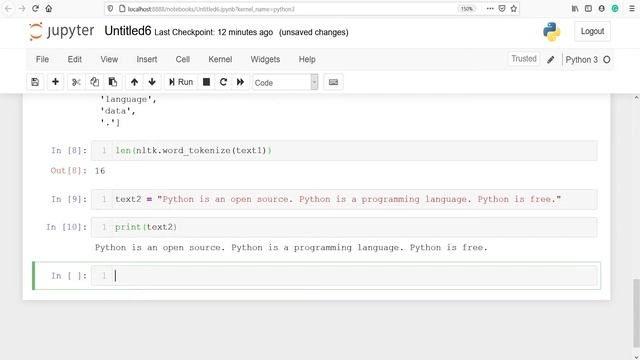Click the scrollbar up arrow
The image size is (640, 360).
[636, 98]
